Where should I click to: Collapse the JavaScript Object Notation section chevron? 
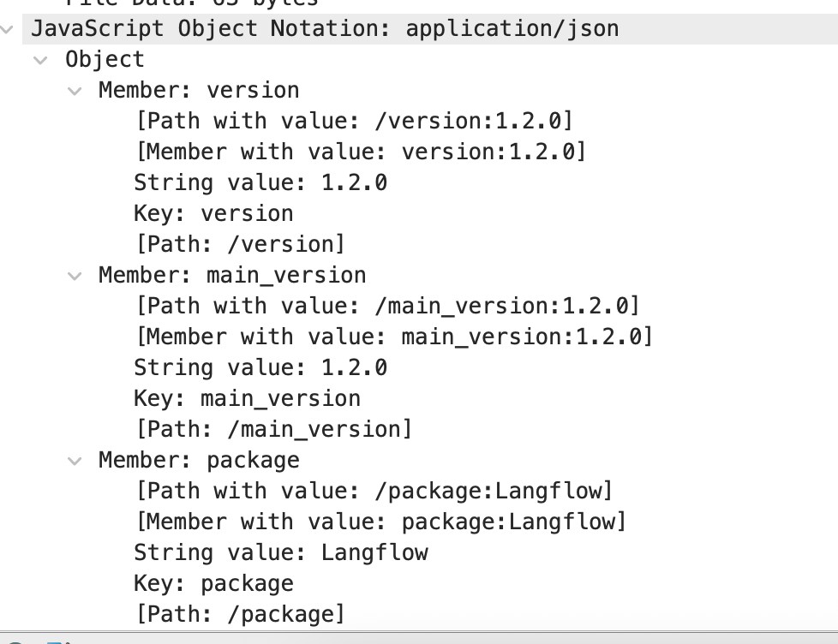coord(8,29)
